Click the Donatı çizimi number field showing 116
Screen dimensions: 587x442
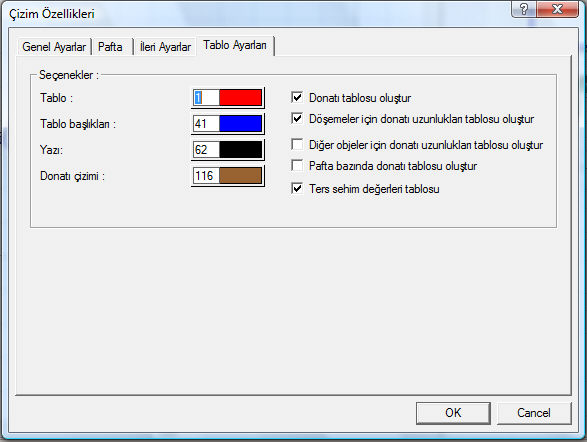[206, 176]
